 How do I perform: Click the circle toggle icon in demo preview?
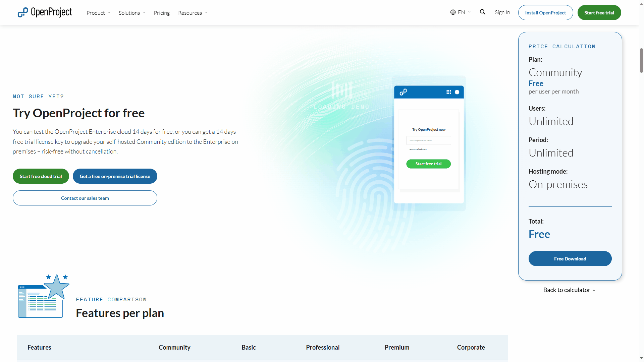(x=457, y=92)
